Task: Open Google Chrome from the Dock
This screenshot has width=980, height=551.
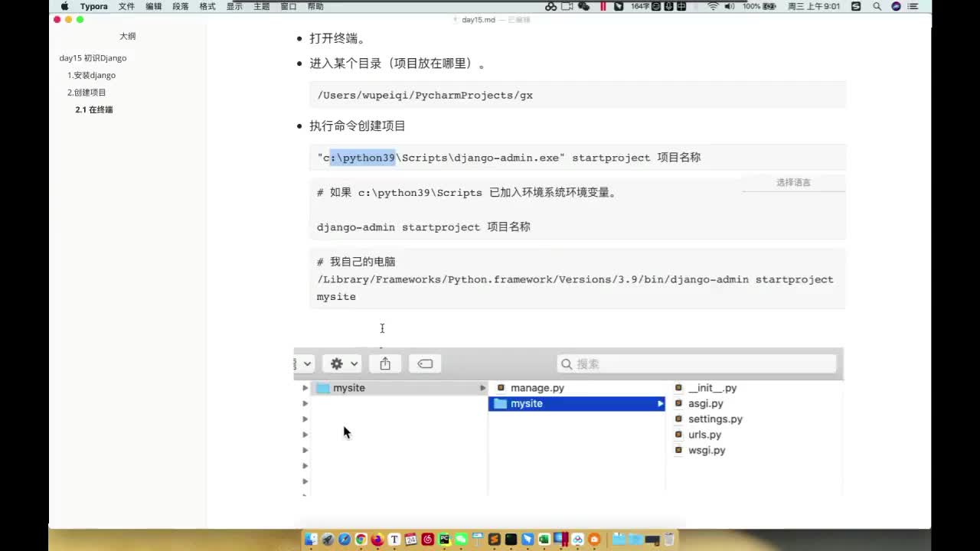Action: pos(361,540)
